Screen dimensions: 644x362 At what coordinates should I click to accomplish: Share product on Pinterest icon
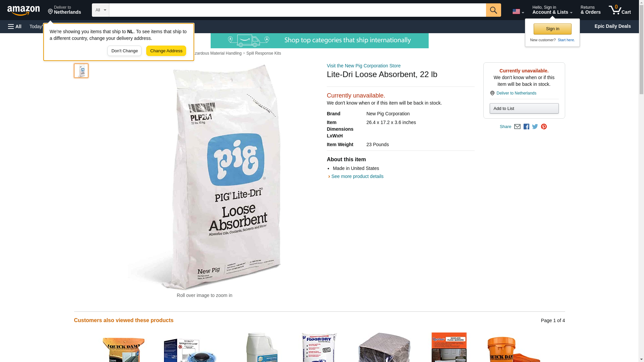click(x=544, y=127)
